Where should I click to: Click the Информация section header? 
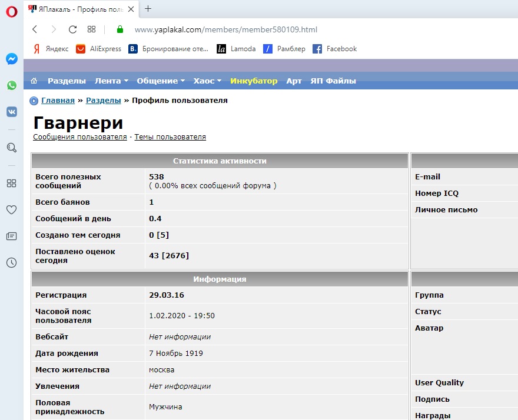(x=220, y=279)
